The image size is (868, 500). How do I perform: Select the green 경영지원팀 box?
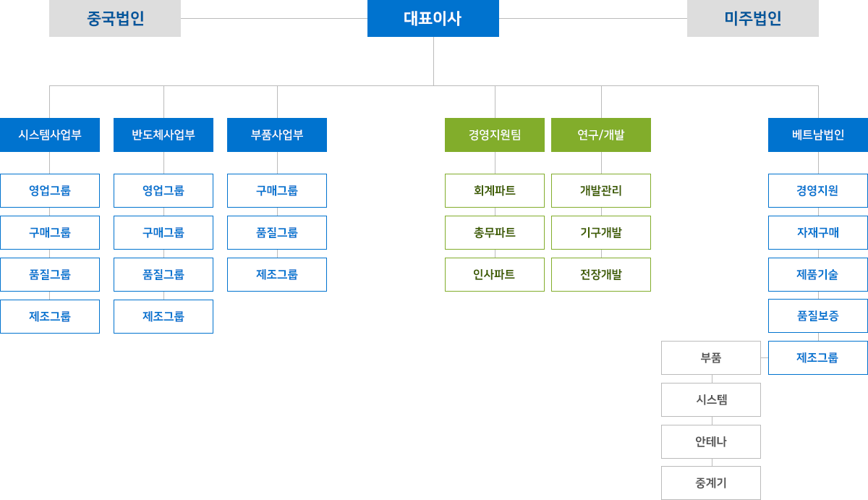(x=495, y=135)
